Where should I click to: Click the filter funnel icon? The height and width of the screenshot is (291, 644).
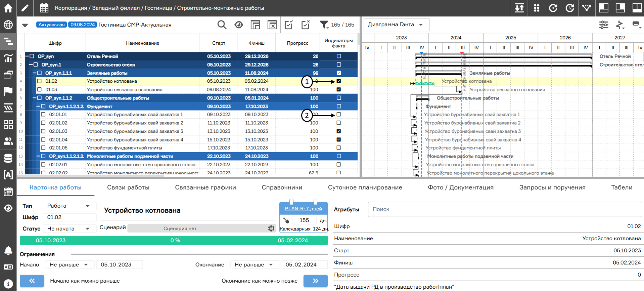[x=324, y=25]
